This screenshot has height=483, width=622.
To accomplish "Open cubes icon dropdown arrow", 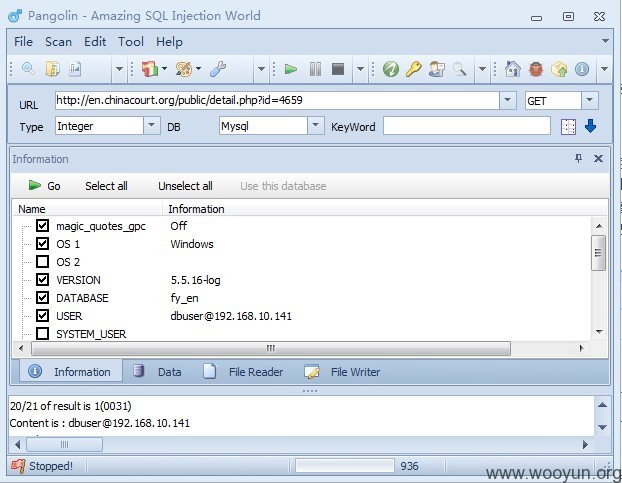I will click(x=164, y=69).
